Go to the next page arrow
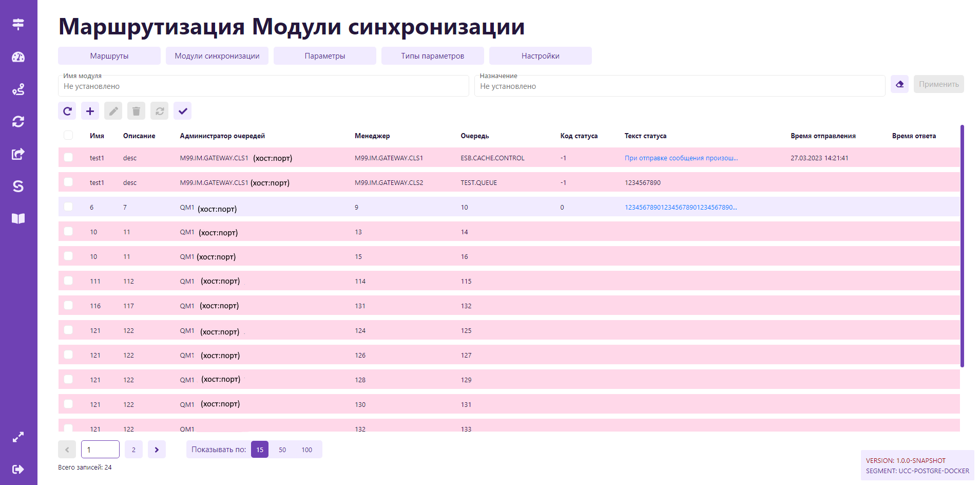The width and height of the screenshot is (980, 485). click(157, 450)
